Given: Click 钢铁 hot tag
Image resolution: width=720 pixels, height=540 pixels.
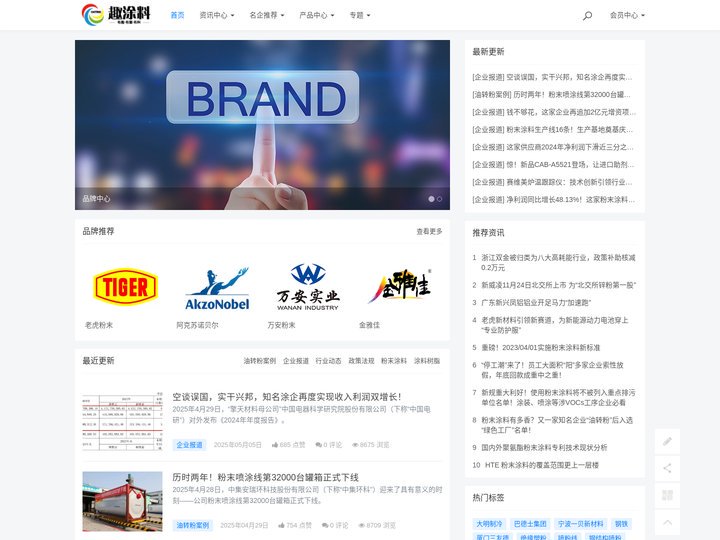Looking at the screenshot, I should pos(621,524).
